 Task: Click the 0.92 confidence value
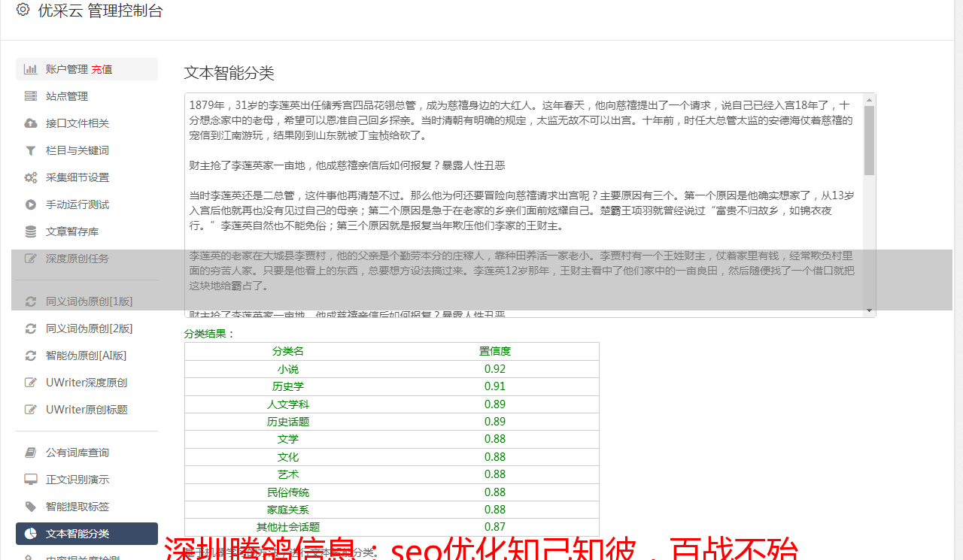(x=495, y=369)
